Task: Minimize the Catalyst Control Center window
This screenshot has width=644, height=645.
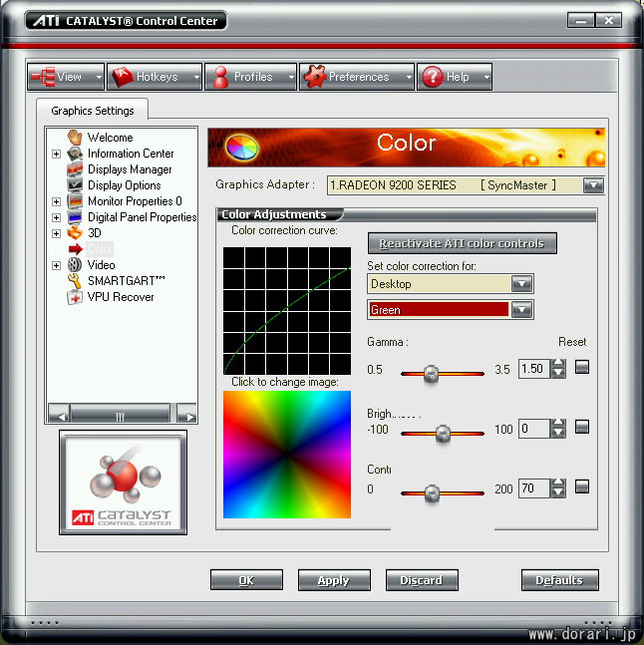Action: 580,20
